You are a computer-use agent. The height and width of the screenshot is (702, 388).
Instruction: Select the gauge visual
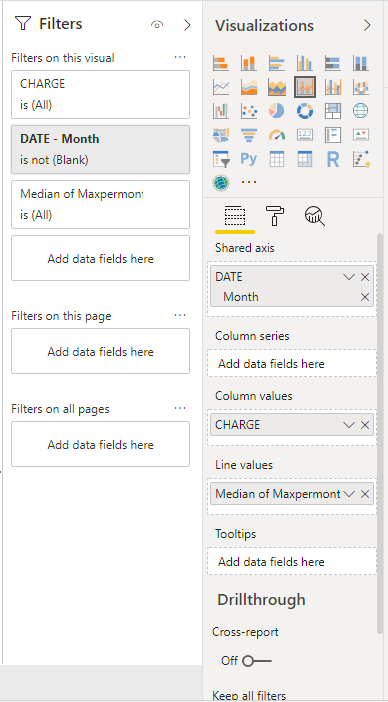[277, 134]
